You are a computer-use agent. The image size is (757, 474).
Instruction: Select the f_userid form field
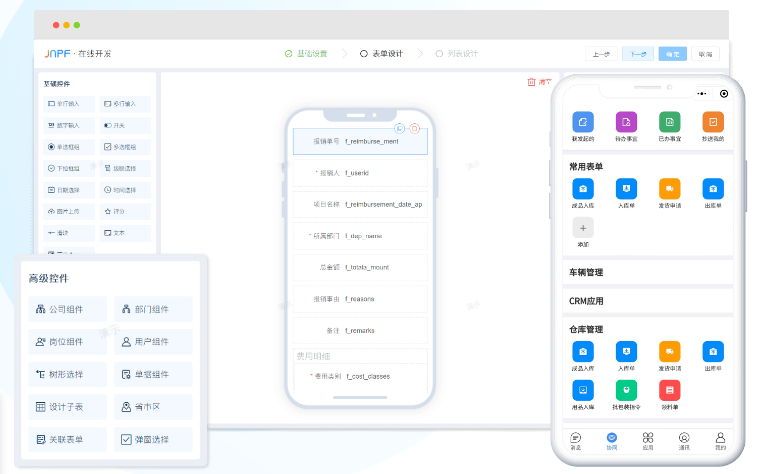click(x=360, y=173)
